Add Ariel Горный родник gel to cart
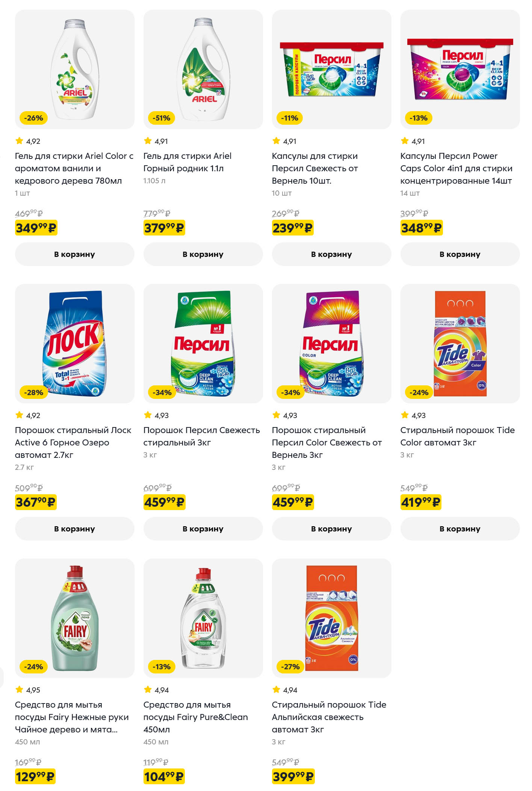 coord(203,254)
